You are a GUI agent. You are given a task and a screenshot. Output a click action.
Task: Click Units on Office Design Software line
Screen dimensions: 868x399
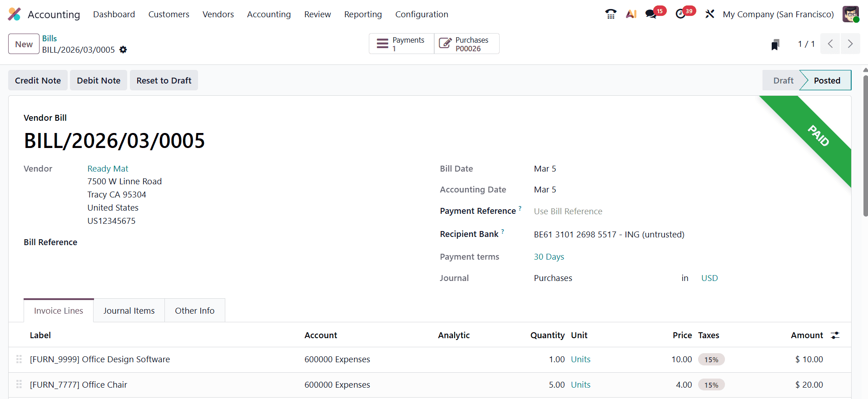coord(580,359)
